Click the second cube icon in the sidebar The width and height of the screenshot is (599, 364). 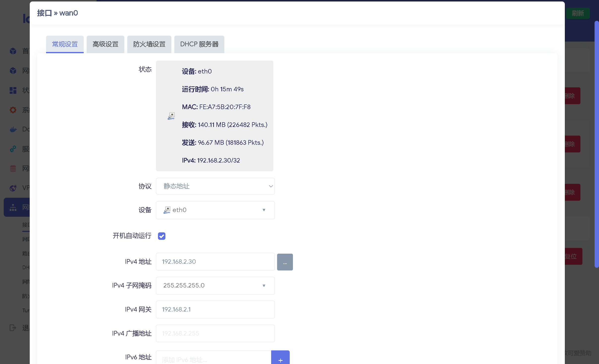[x=13, y=71]
